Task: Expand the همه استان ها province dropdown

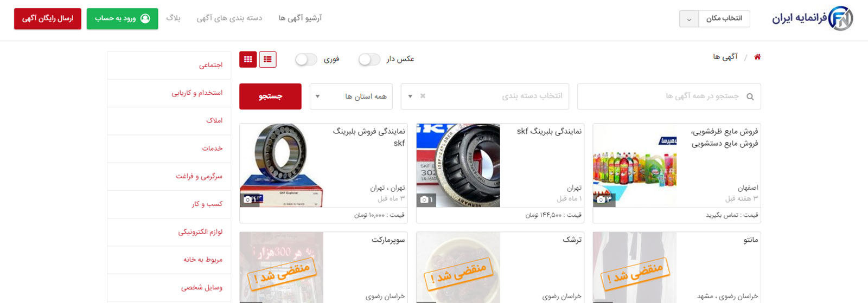Action: click(x=351, y=96)
